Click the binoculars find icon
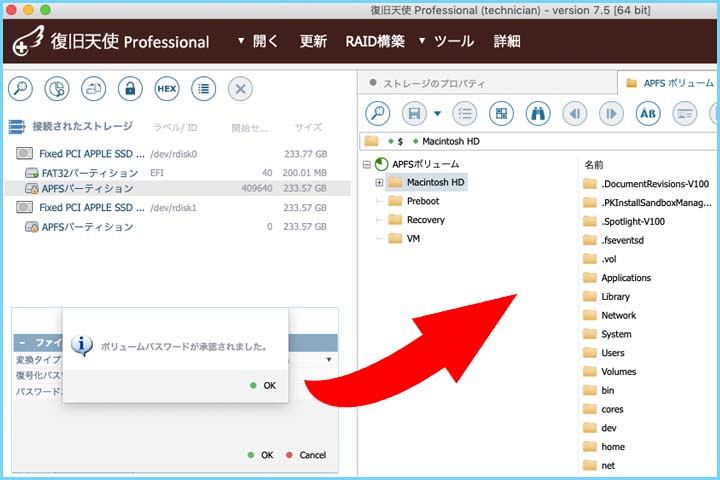This screenshot has width=720, height=480. tap(538, 113)
